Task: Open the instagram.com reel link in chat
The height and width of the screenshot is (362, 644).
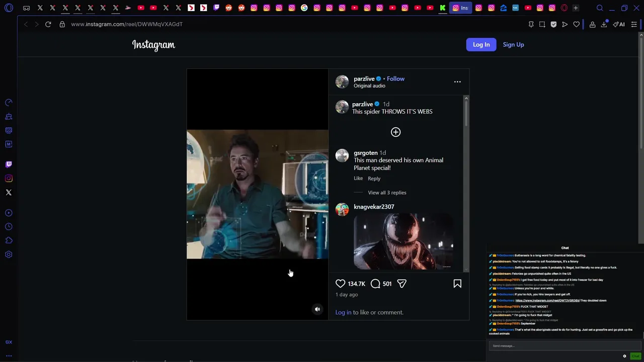Action: coord(547,301)
